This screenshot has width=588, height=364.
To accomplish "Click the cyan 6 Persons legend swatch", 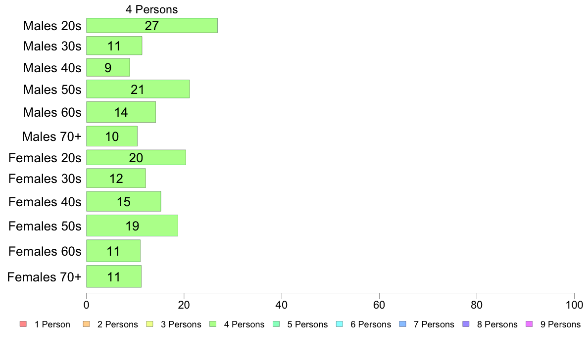I will click(x=340, y=324).
